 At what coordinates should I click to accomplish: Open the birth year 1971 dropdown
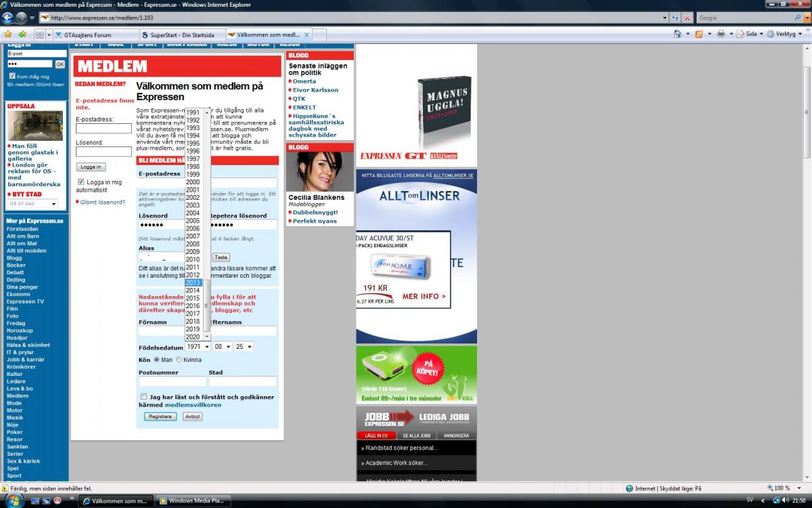pyautogui.click(x=198, y=346)
